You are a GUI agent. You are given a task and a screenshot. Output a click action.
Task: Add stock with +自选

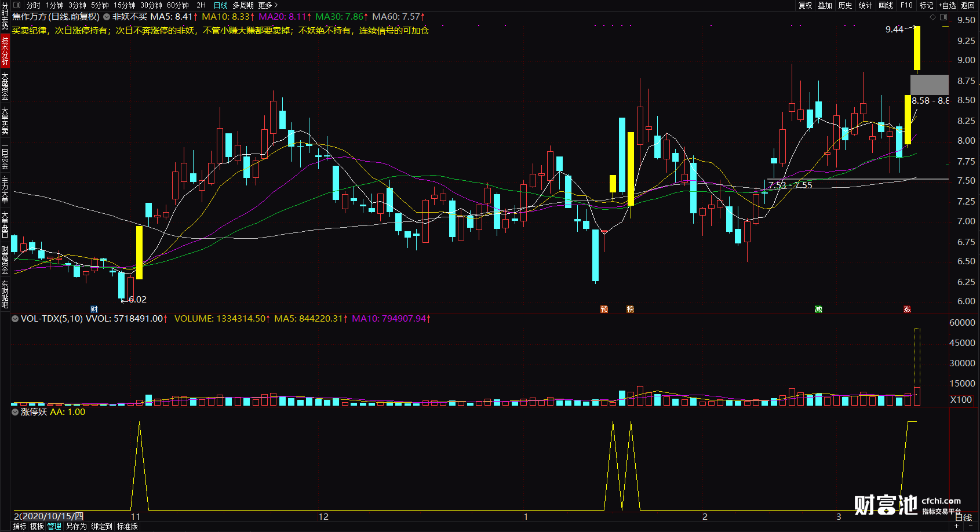[948, 5]
